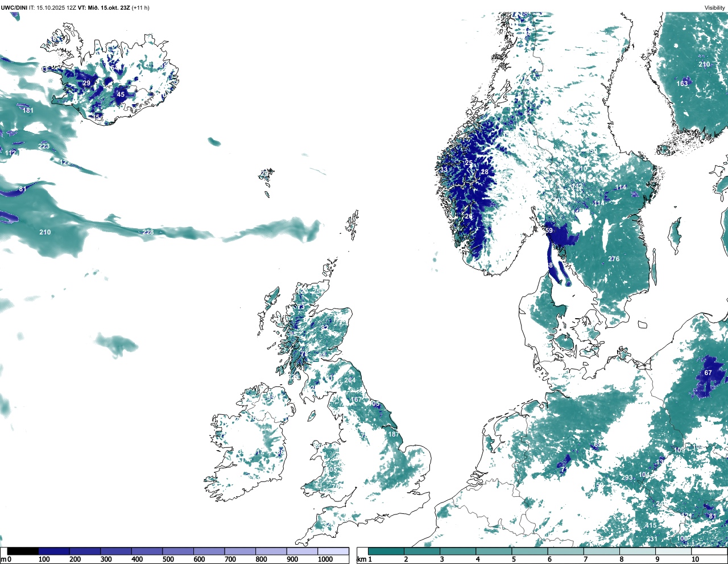Click the 'km' unit label on legend
The height and width of the screenshot is (564, 728).
click(361, 559)
